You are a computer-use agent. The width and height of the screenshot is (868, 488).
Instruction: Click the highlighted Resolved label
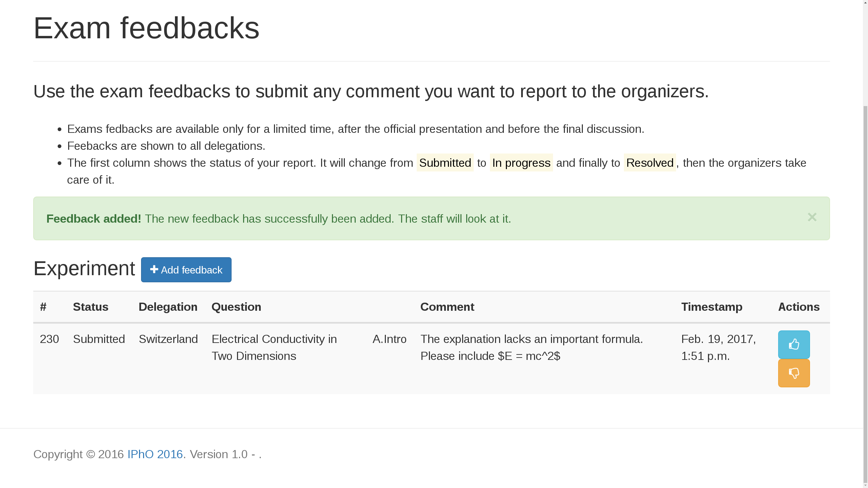pos(649,163)
